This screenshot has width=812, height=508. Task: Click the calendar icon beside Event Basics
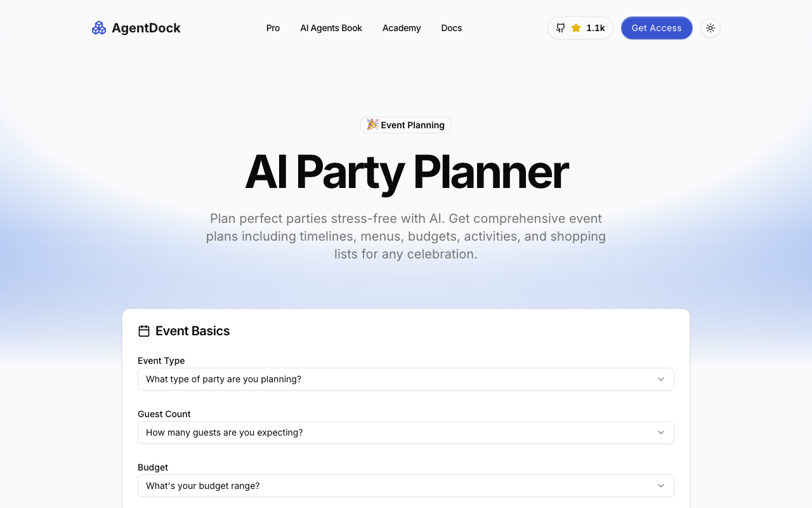[x=144, y=331]
